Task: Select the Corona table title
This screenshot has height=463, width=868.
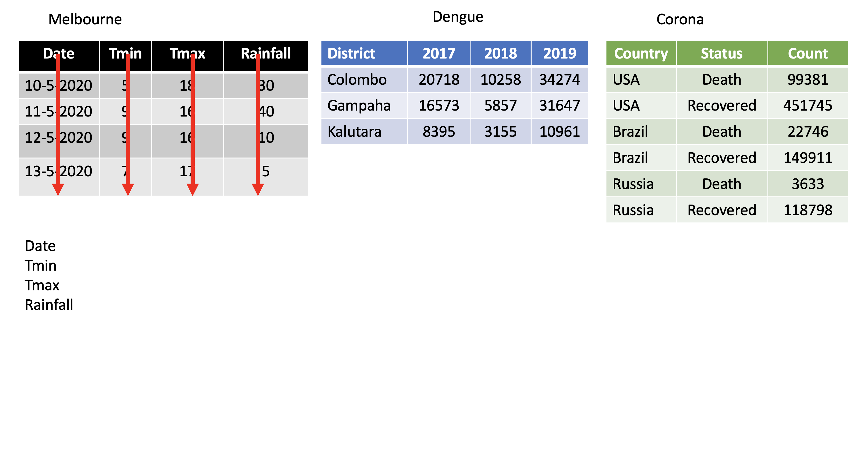Action: (x=680, y=19)
